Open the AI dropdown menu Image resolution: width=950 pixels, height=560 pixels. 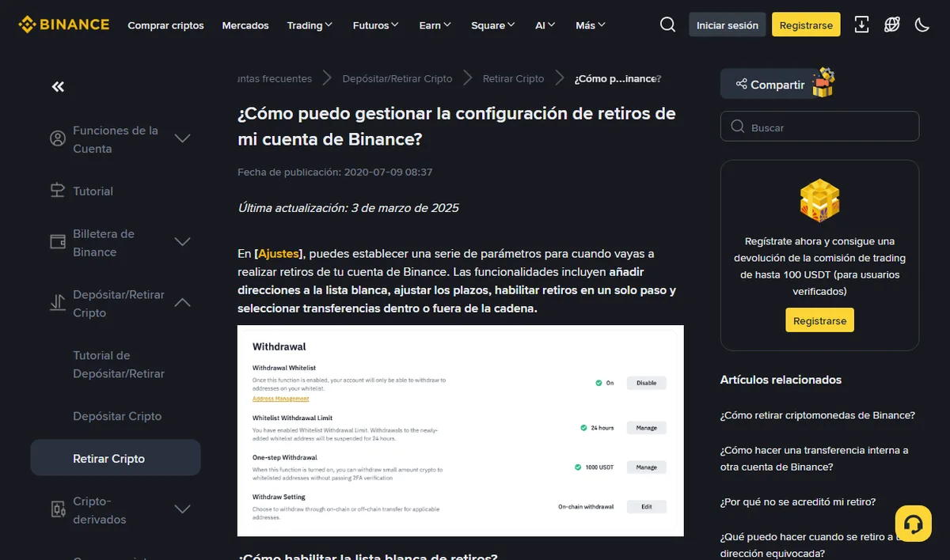[545, 25]
